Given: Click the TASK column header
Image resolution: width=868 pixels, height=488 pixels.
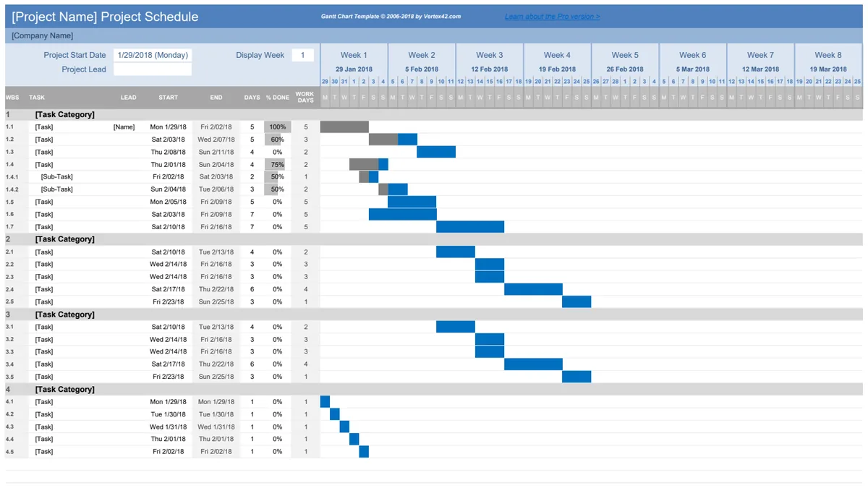Looking at the screenshot, I should [37, 97].
